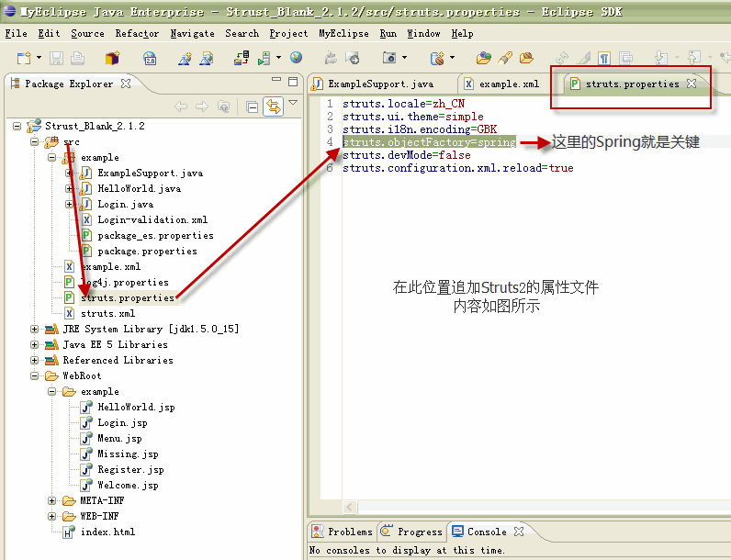
Task: Click the camera screenshot toolbar icon
Action: click(389, 58)
